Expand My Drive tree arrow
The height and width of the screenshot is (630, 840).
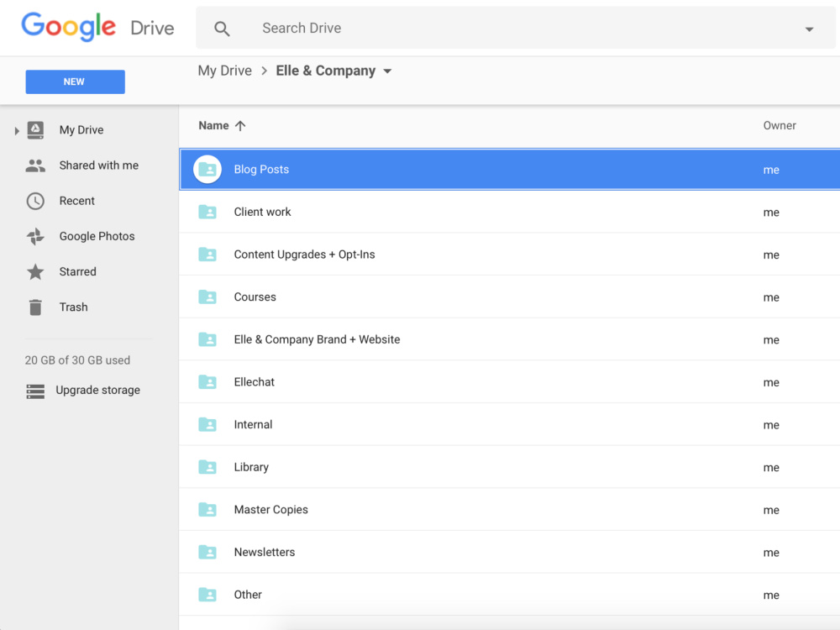click(17, 130)
